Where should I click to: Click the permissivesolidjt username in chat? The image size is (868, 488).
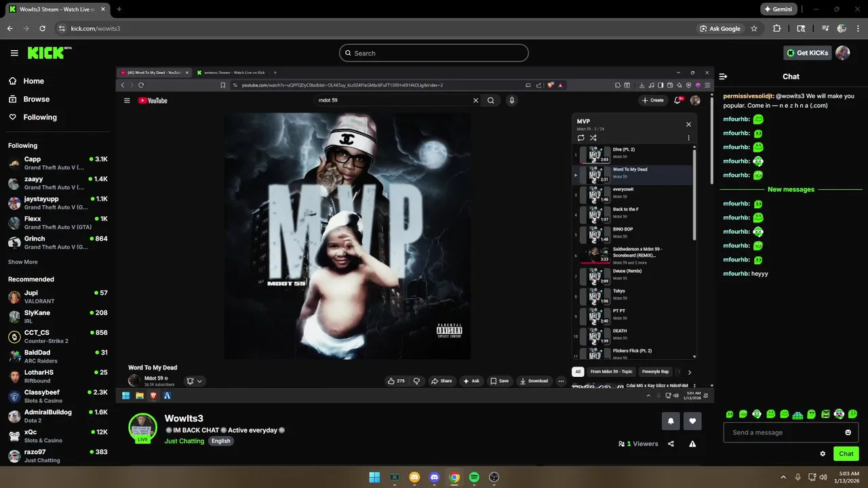coord(748,96)
